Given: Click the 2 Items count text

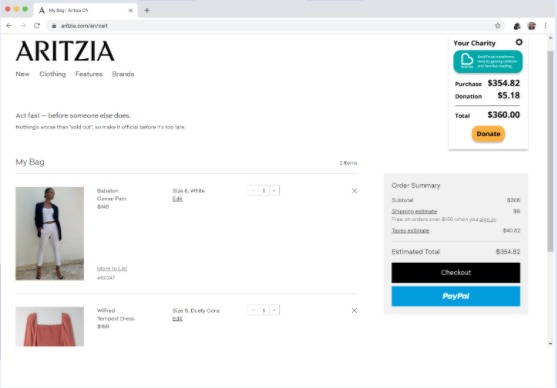Looking at the screenshot, I should point(348,163).
